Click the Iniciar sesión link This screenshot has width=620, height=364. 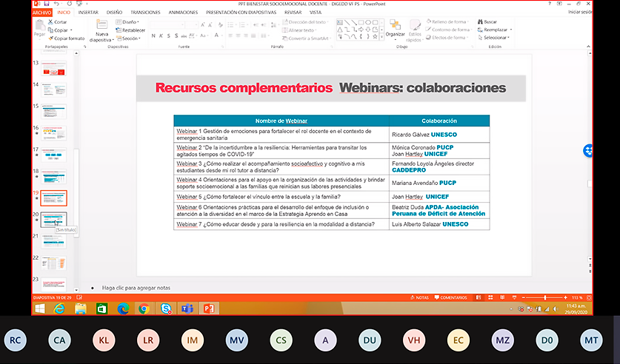click(x=580, y=13)
